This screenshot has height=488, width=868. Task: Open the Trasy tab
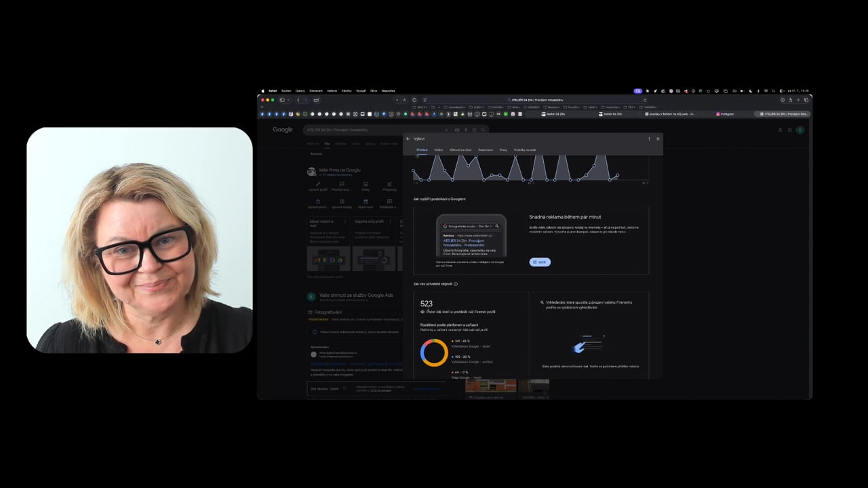click(x=503, y=150)
